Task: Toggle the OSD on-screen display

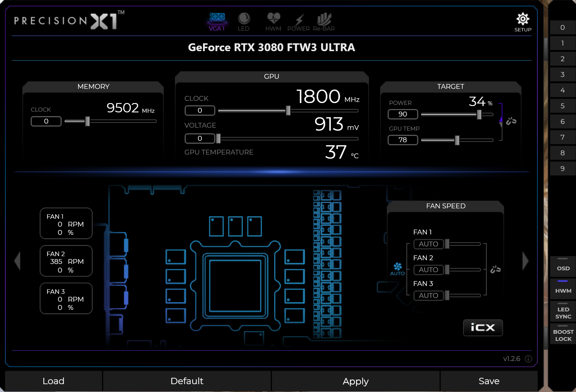Action: pos(563,266)
